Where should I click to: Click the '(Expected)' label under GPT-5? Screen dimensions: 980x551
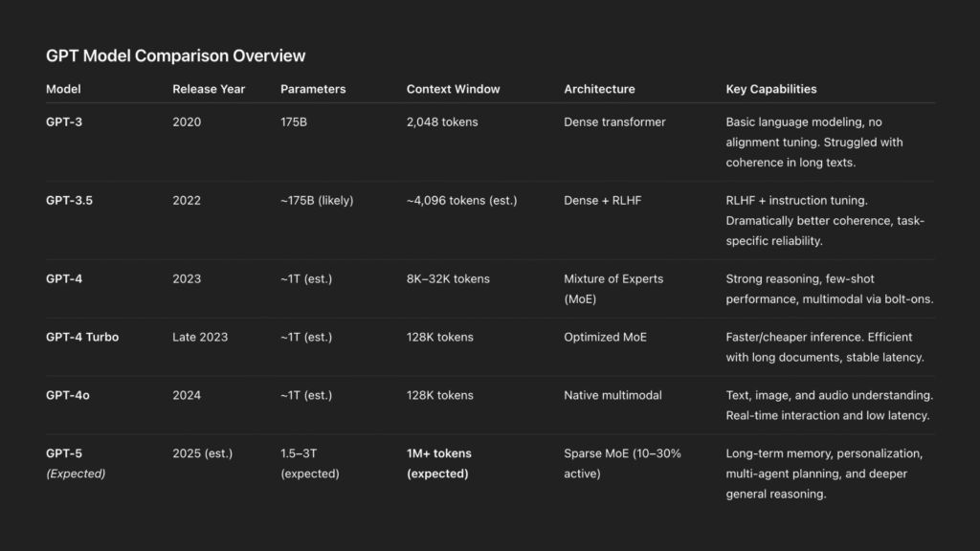click(x=76, y=474)
